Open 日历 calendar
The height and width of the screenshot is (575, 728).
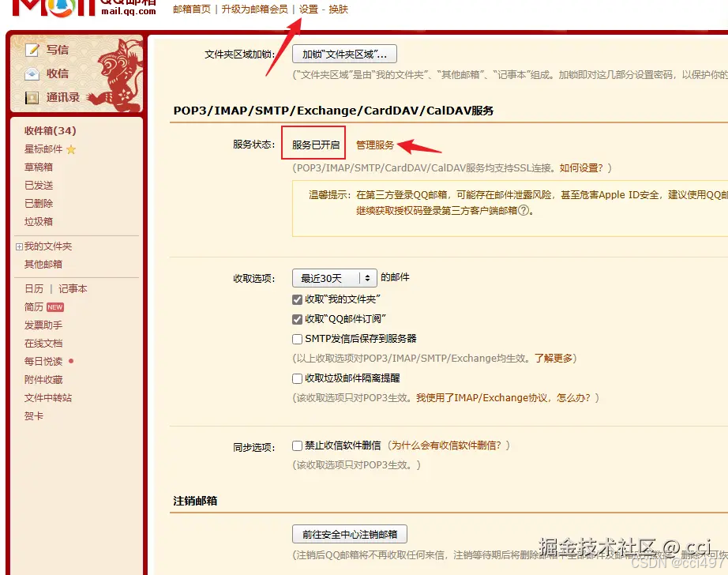pyautogui.click(x=34, y=289)
